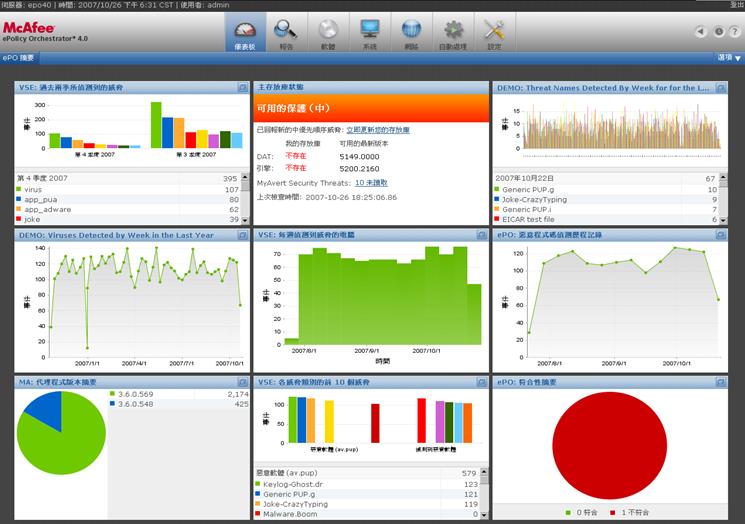
Task: Click scroll-up arrow in 第 4 季度 2007 list
Action: [x=245, y=177]
